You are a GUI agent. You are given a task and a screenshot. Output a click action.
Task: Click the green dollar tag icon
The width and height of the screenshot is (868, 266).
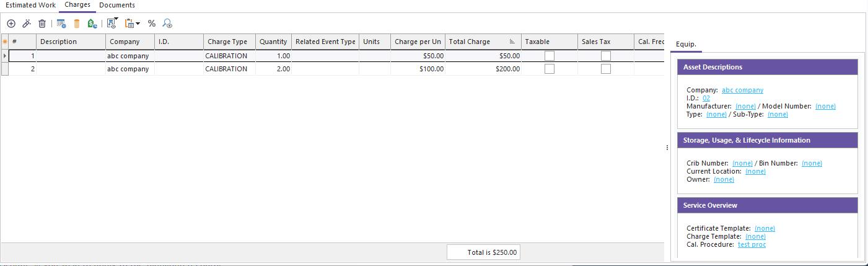[92, 24]
